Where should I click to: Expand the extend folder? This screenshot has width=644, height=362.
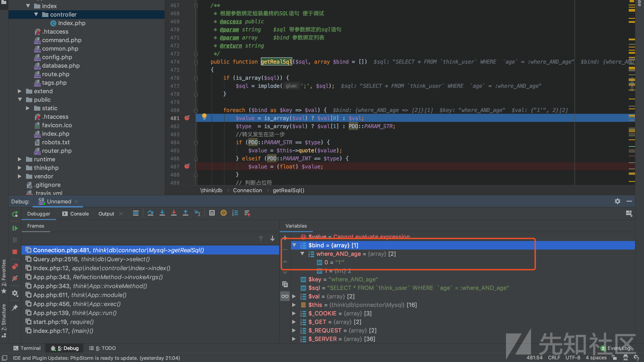(x=20, y=91)
